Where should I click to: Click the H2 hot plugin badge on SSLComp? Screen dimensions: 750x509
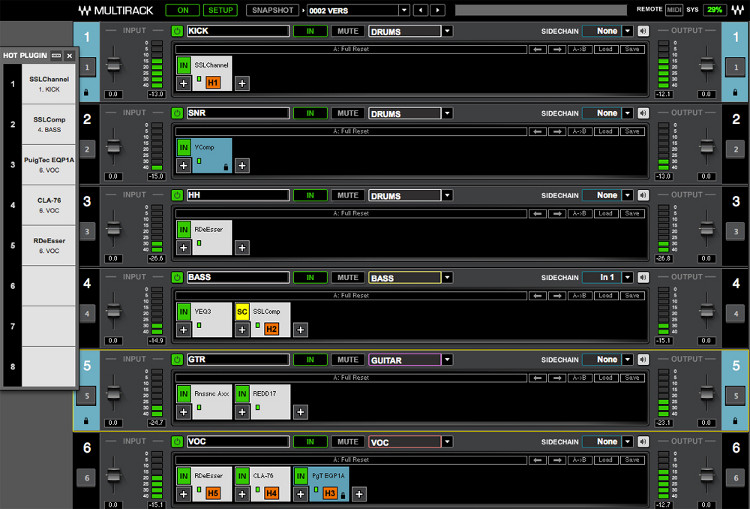tap(271, 329)
